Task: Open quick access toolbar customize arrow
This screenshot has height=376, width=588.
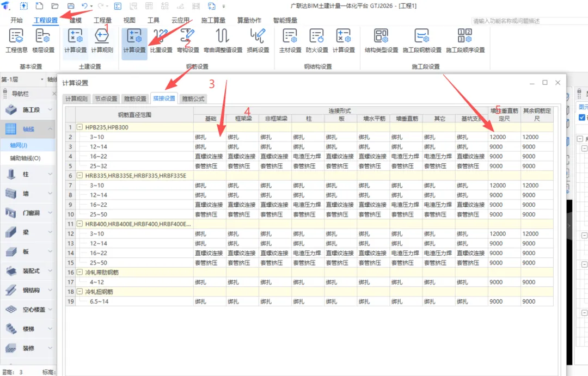Action: tap(224, 7)
